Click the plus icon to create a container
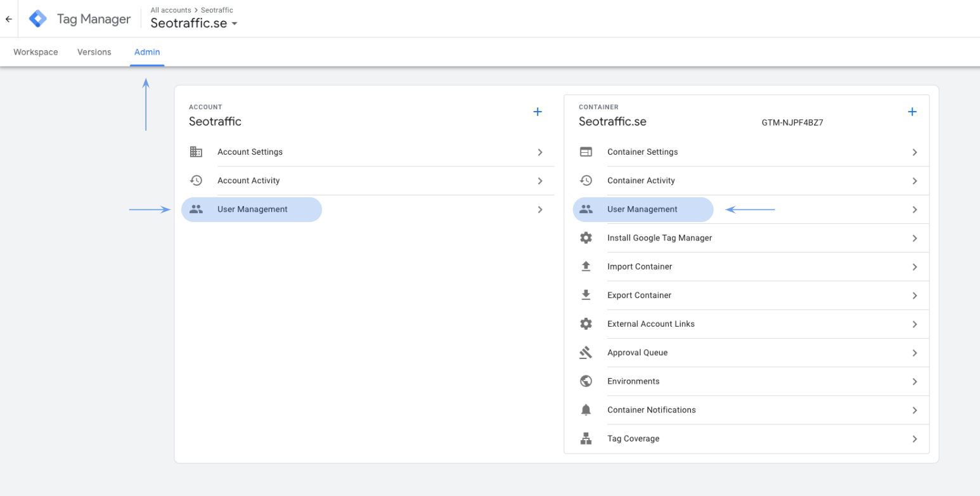Screen dimensions: 980x496 [x=912, y=112]
